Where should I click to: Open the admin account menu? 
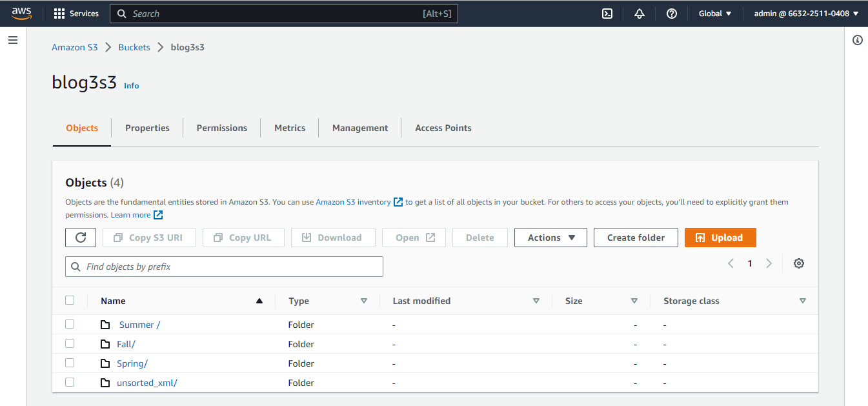pyautogui.click(x=806, y=14)
